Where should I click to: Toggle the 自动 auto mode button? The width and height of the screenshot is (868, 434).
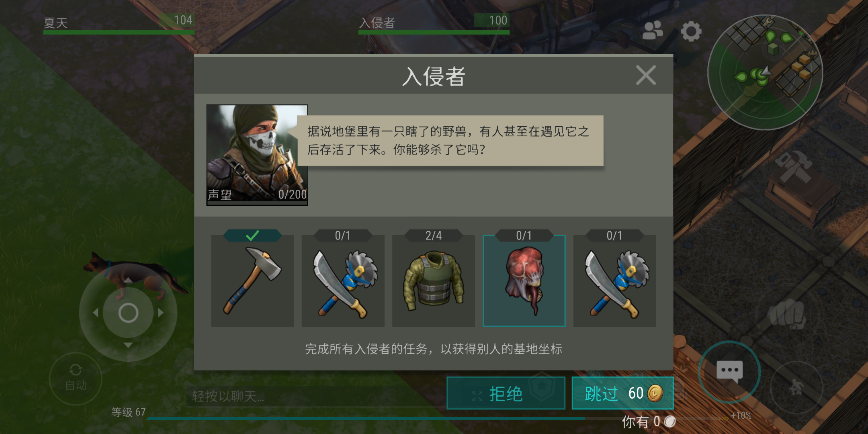tap(76, 378)
